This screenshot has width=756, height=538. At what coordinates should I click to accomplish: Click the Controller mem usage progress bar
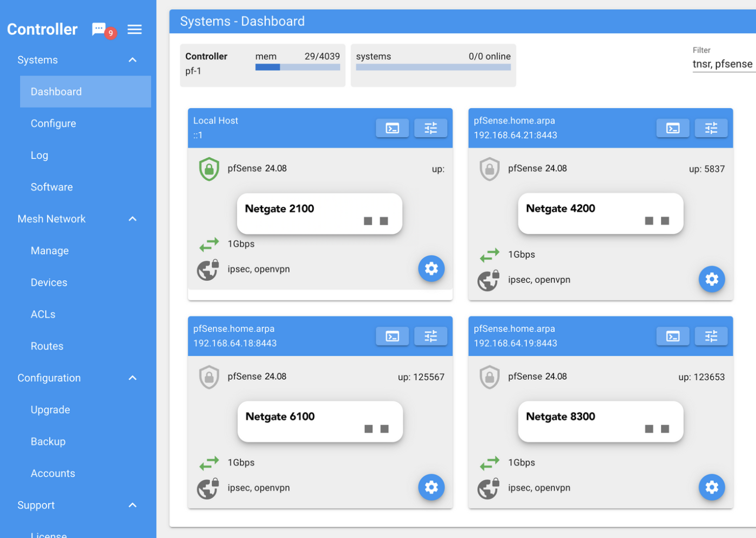pyautogui.click(x=298, y=66)
